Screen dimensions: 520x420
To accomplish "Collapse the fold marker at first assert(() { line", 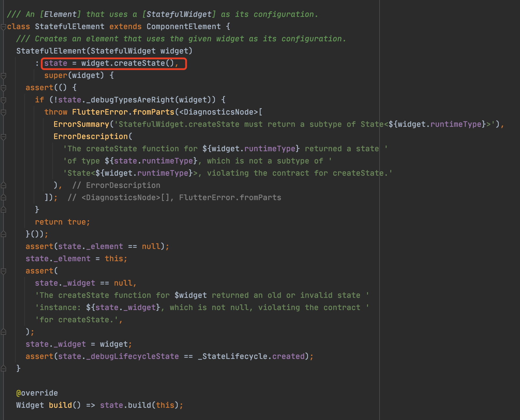I will 3,88.
